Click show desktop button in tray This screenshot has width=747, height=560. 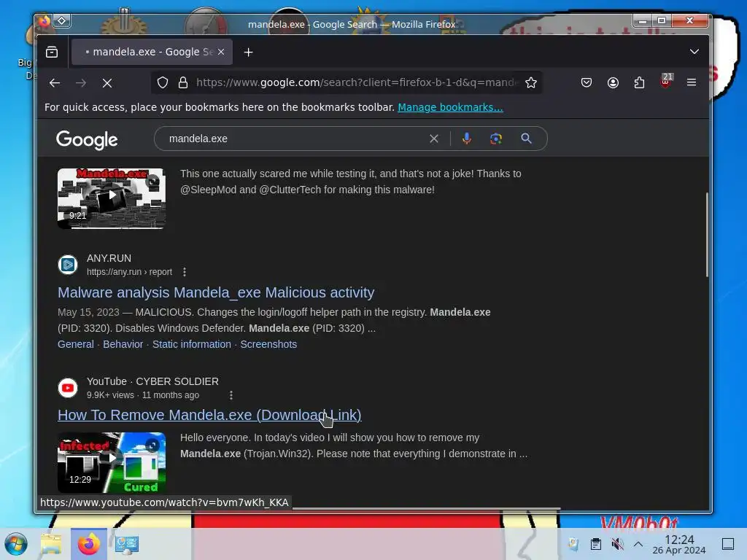pos(728,544)
